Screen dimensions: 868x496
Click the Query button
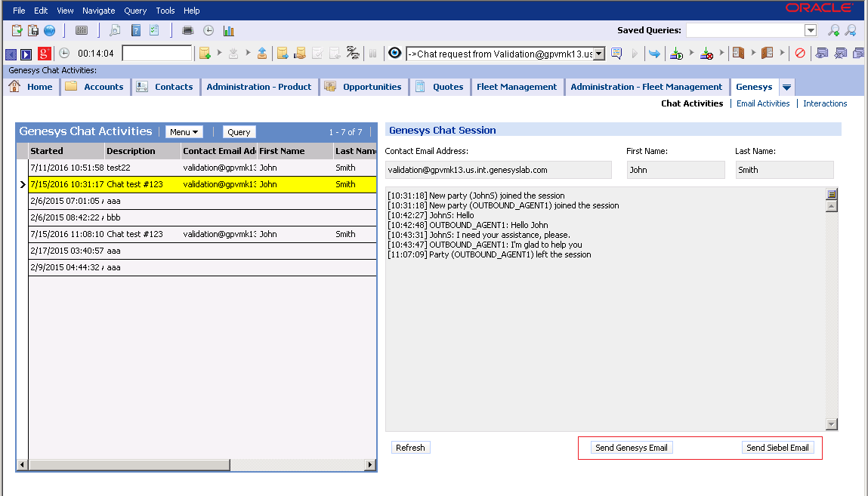(x=239, y=131)
